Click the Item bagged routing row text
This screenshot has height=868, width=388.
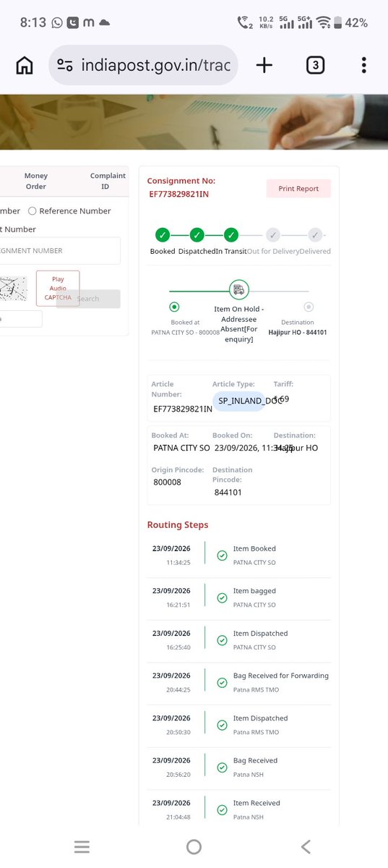[254, 591]
